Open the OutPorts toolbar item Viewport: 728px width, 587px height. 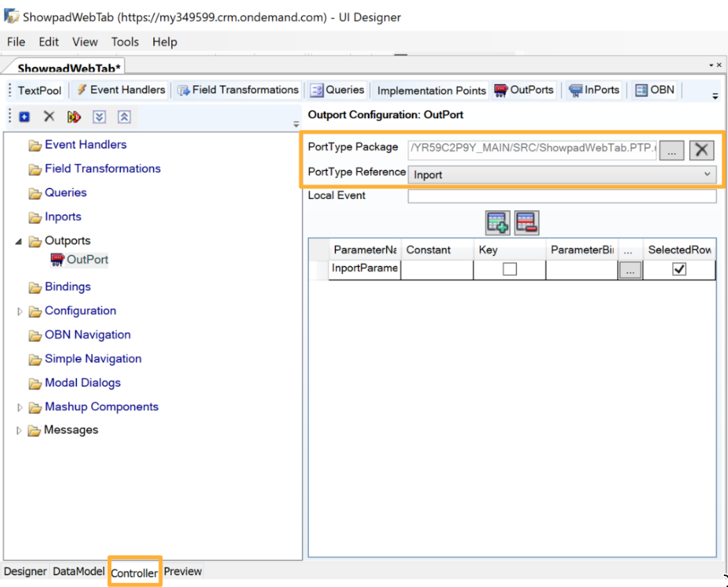point(523,90)
